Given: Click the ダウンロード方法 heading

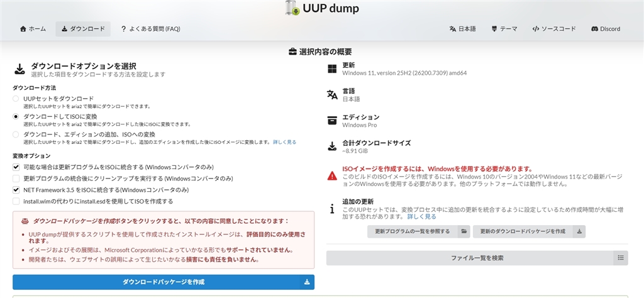Looking at the screenshot, I should (x=35, y=88).
